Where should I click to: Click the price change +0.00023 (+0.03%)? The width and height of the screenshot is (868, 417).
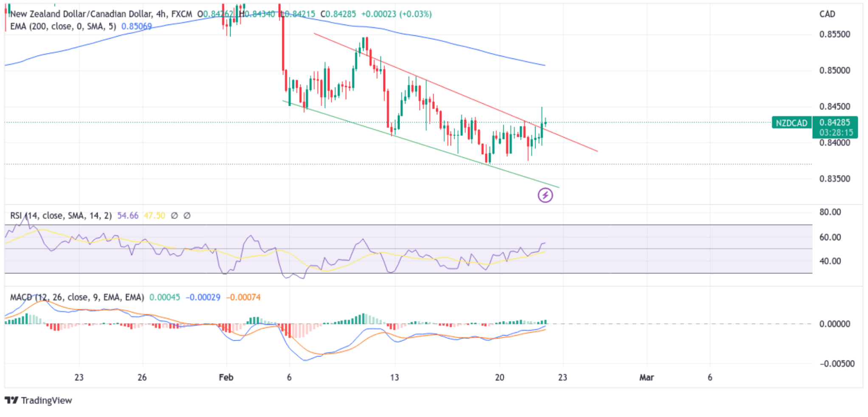pos(396,14)
